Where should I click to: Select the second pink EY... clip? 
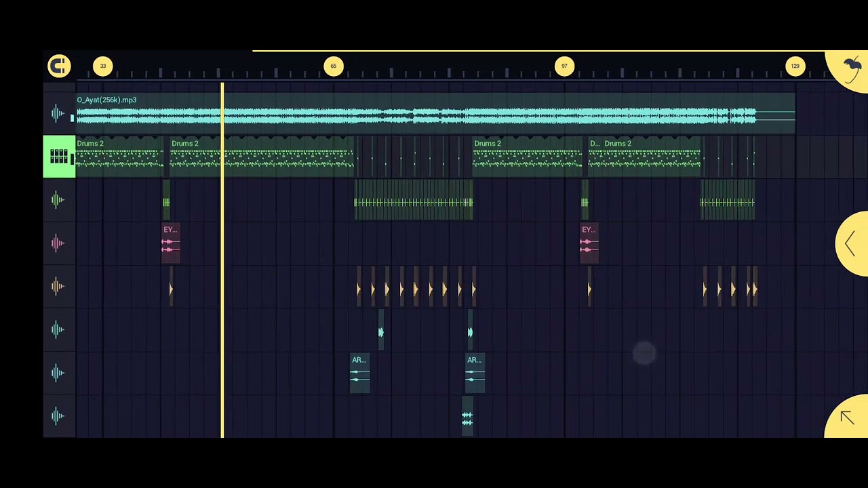[589, 243]
